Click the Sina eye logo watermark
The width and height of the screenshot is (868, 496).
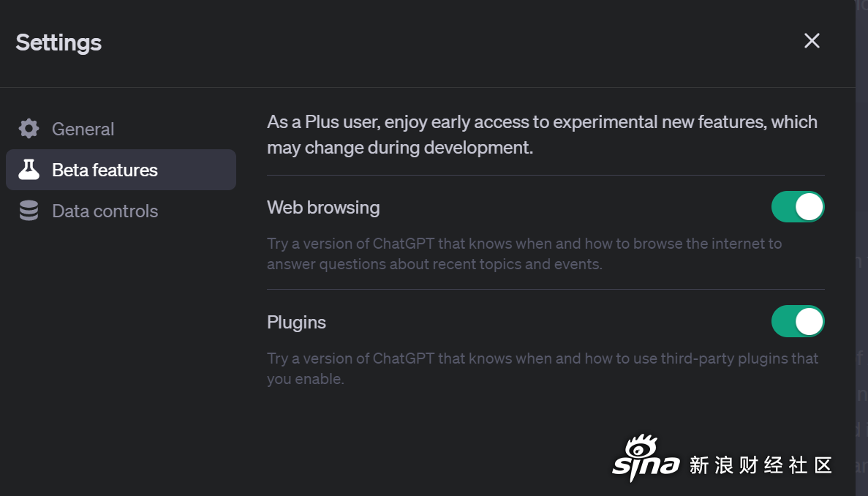646,459
